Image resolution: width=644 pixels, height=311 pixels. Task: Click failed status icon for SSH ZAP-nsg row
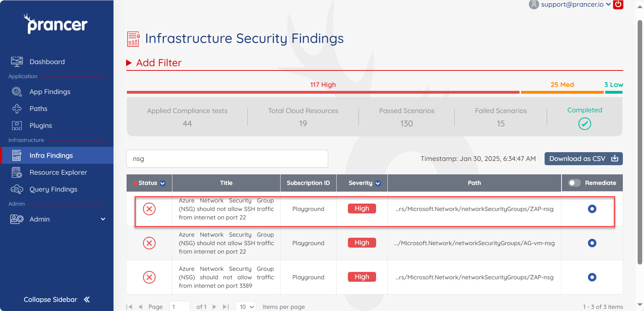(149, 209)
